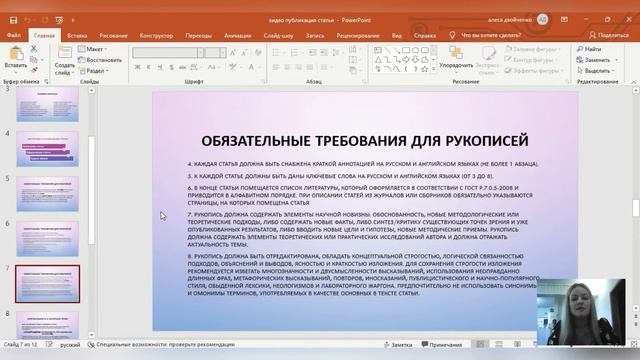The image size is (640, 360).
Task: Switch to Slide Sorter view in status bar
Action: [x=499, y=344]
